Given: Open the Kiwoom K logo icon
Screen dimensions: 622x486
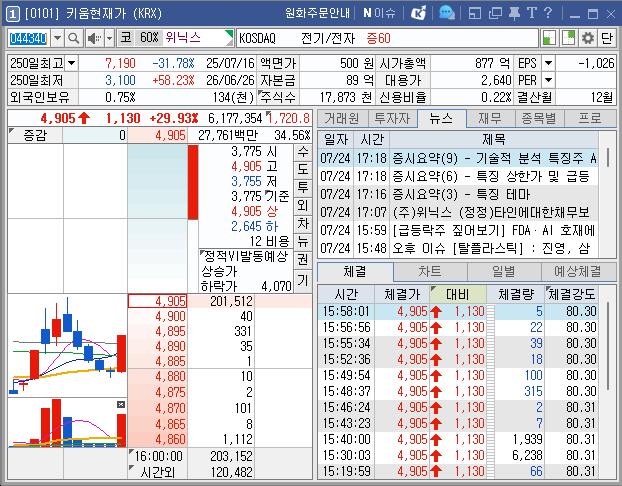Looking at the screenshot, I should 418,14.
